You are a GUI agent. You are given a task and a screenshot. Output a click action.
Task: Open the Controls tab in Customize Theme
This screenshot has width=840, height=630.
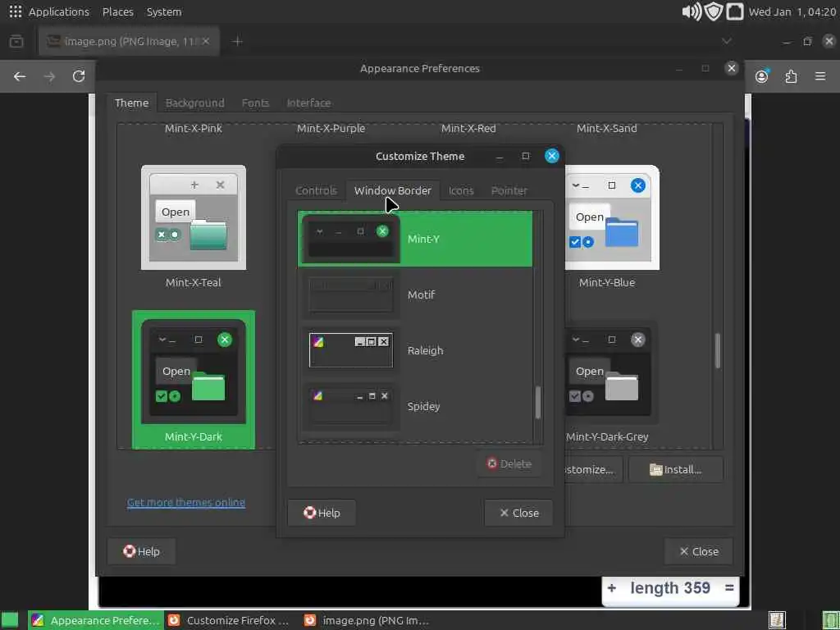316,190
